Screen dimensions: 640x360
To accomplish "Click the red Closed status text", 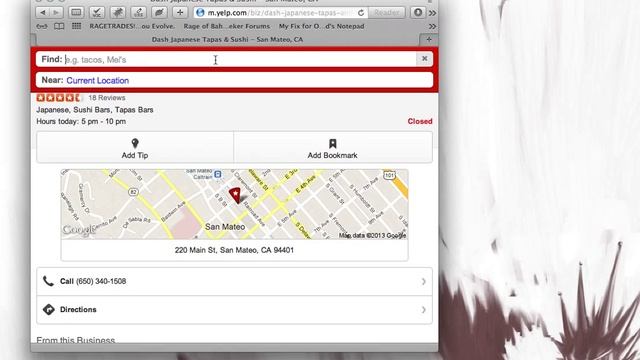I will 420,121.
